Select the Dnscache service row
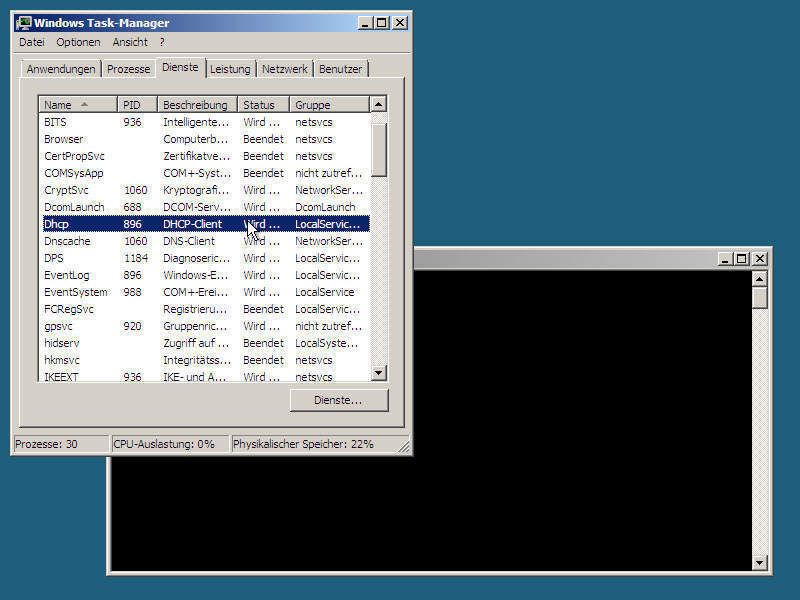 (206, 241)
